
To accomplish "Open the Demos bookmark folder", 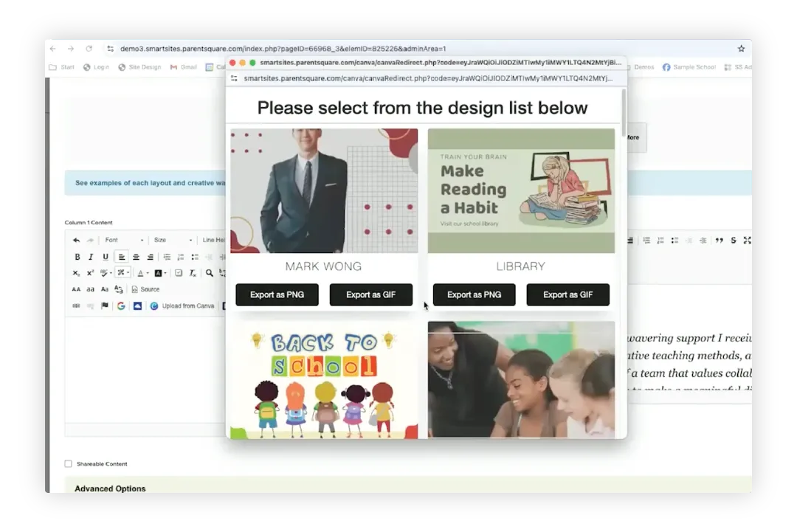I will (x=641, y=67).
